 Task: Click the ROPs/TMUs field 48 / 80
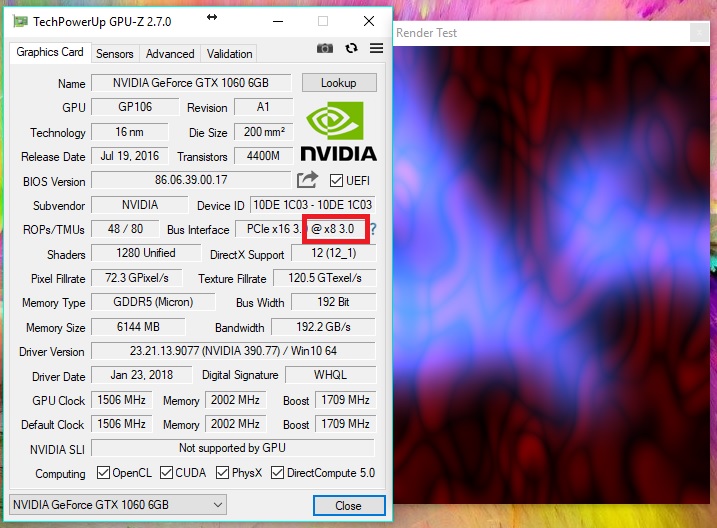(125, 229)
